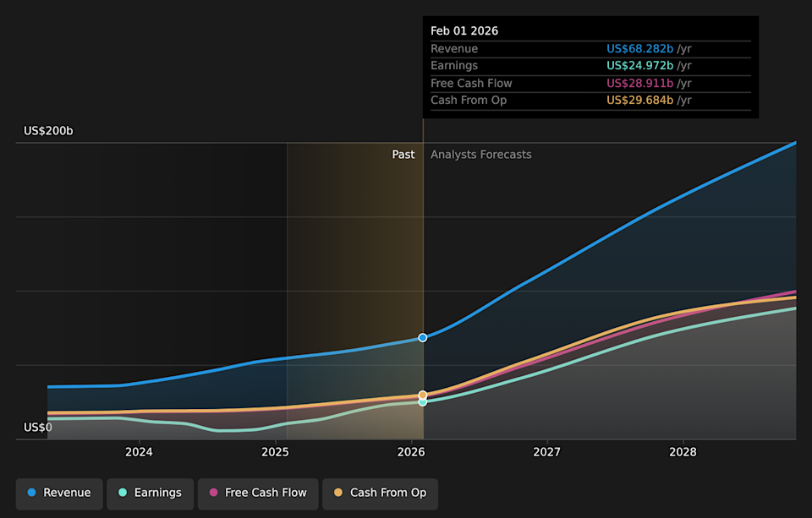Screen dimensions: 812x518
Task: Select the Analysts Forecasts label
Action: [480, 154]
